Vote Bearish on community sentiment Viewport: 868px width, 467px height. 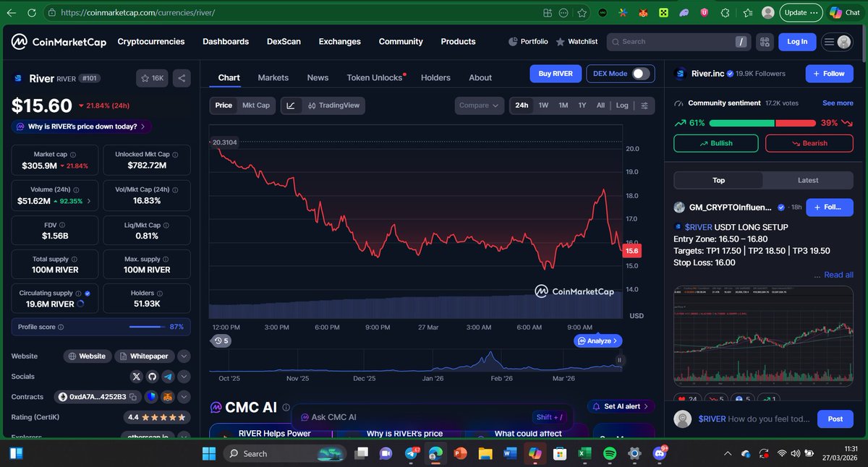tap(809, 143)
